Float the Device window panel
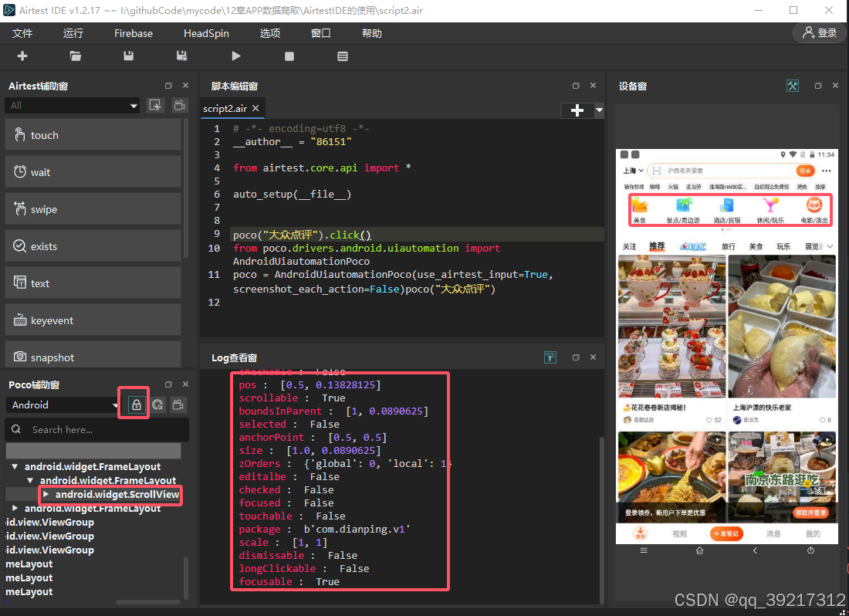 point(818,86)
